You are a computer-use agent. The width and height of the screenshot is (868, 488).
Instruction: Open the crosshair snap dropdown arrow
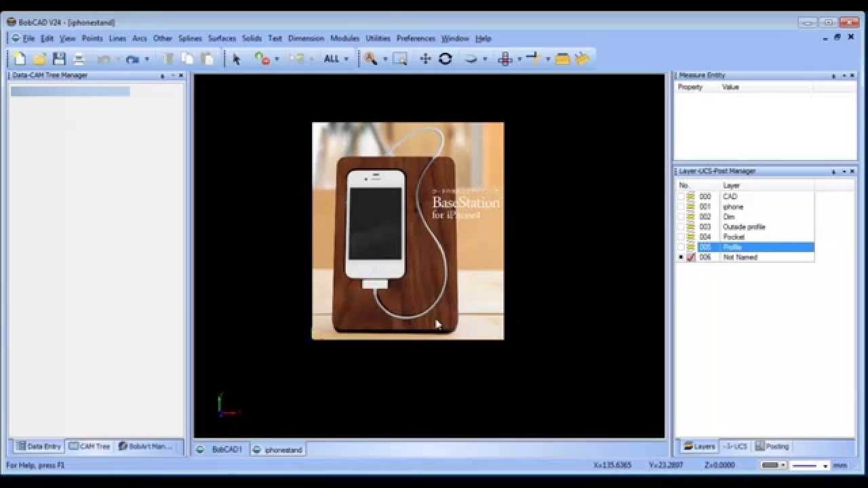519,59
